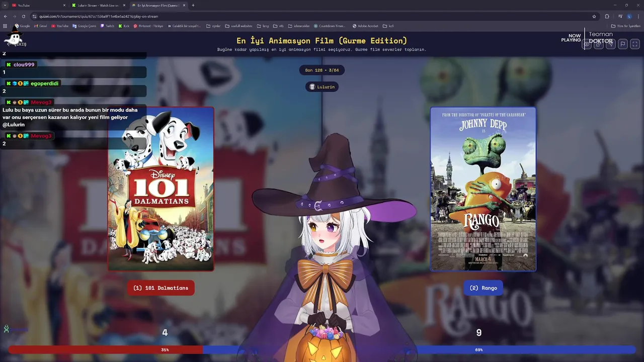Close the YouTube tab
Viewport: 644px width, 362px height.
(x=64, y=5)
